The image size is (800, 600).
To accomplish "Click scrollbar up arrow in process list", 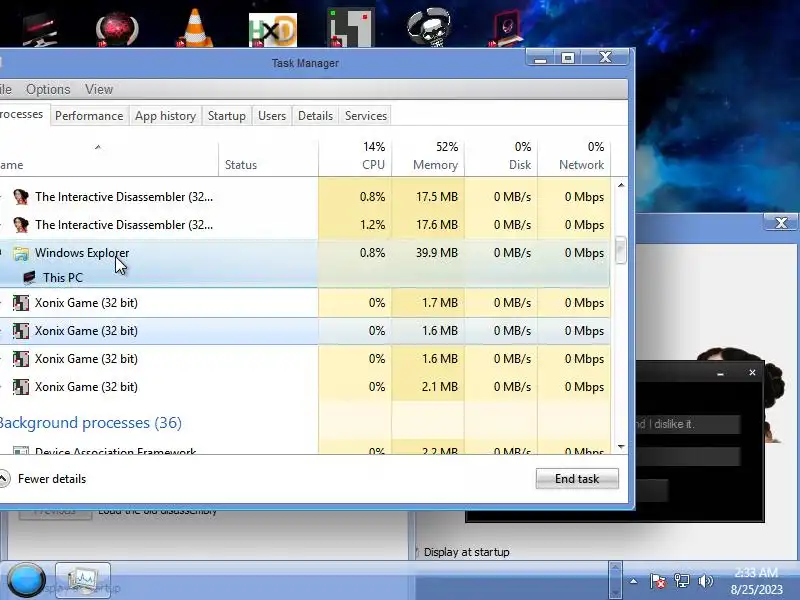I will click(x=621, y=185).
